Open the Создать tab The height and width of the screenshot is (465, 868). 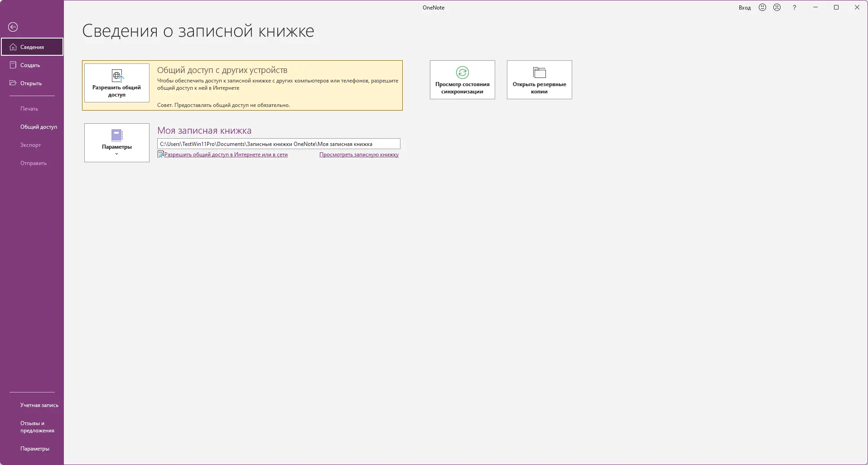(32, 65)
